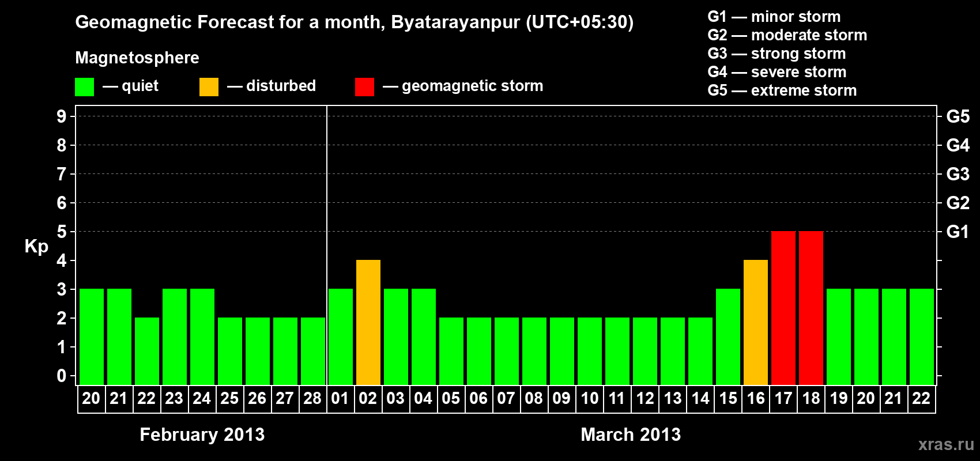Click date label 14 under March

[x=700, y=399]
